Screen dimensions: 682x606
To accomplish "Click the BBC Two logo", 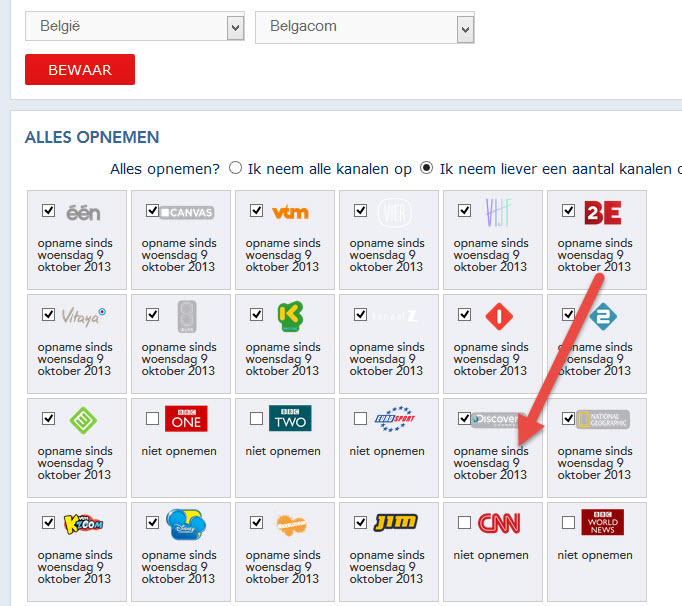I will (x=290, y=419).
